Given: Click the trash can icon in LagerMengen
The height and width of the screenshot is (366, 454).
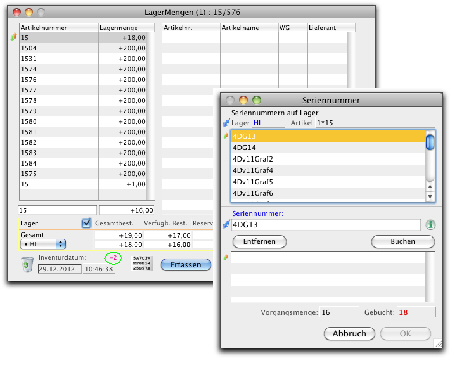Looking at the screenshot, I should point(27,264).
